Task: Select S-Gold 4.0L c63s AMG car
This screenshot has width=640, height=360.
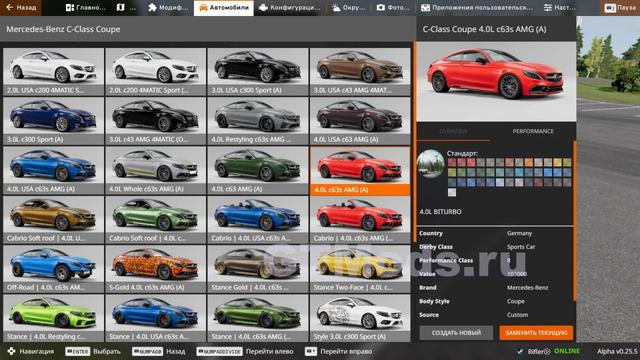Action: tap(156, 269)
